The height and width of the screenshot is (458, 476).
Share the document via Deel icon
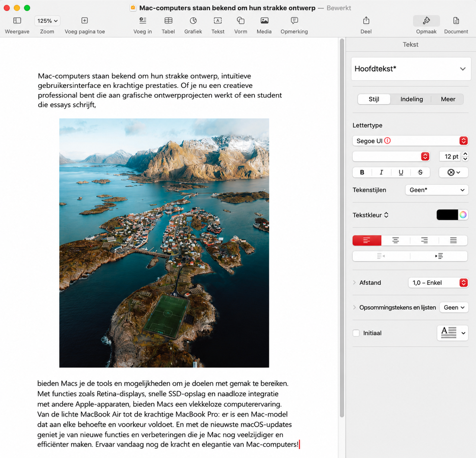tap(366, 21)
